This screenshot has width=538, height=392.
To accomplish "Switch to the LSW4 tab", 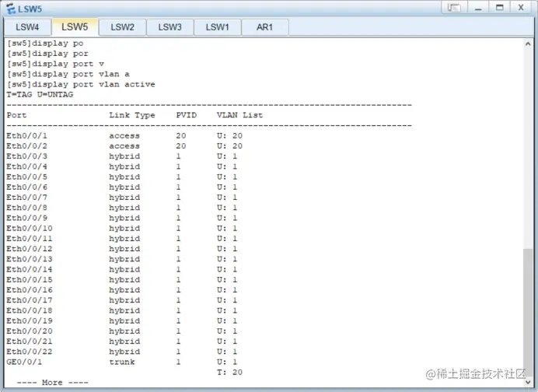I will pos(27,27).
